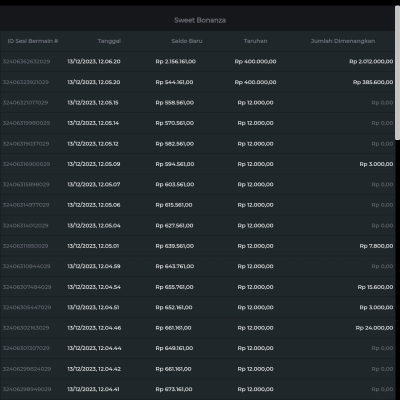This screenshot has width=400, height=400.
Task: Click Rp 12.000,00 bet in 12.05.06 row
Action: [255, 205]
